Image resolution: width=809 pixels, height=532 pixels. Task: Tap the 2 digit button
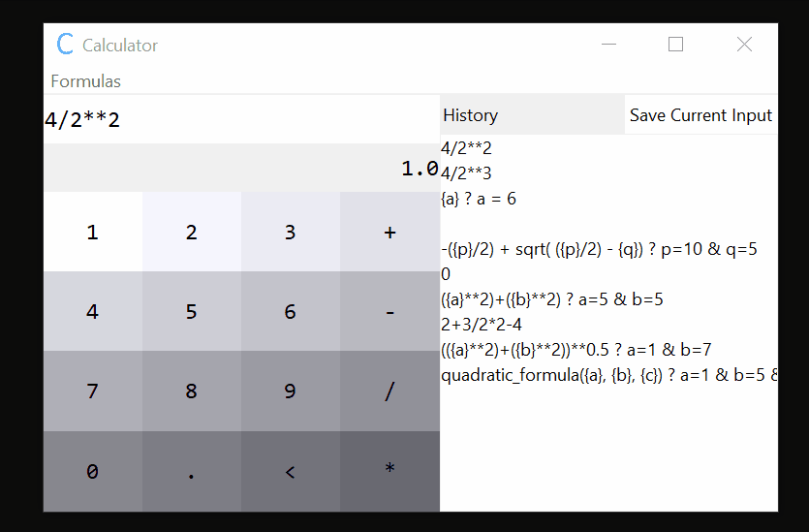[192, 233]
